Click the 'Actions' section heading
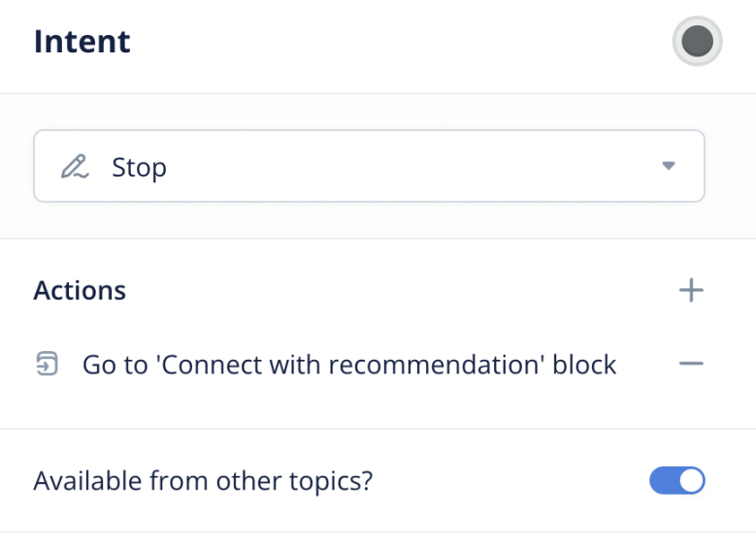 (x=80, y=290)
